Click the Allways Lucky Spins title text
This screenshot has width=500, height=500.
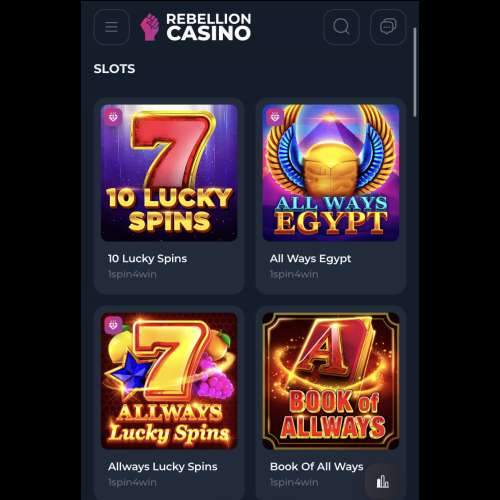click(163, 467)
